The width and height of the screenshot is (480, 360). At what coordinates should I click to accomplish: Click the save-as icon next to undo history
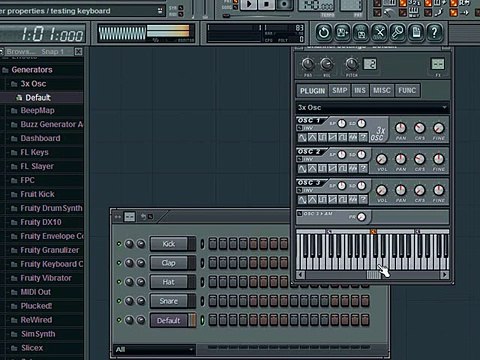[x=342, y=33]
